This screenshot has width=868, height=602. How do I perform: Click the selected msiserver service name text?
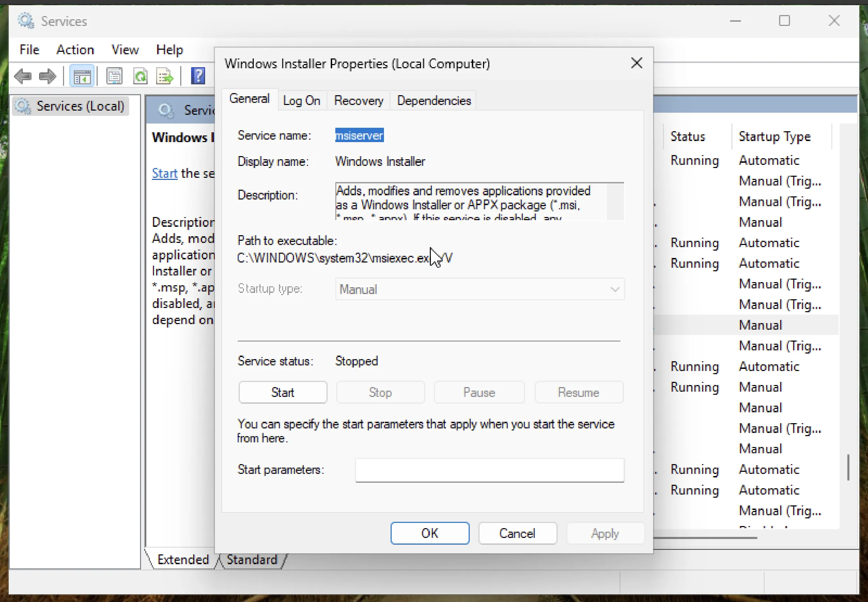359,135
